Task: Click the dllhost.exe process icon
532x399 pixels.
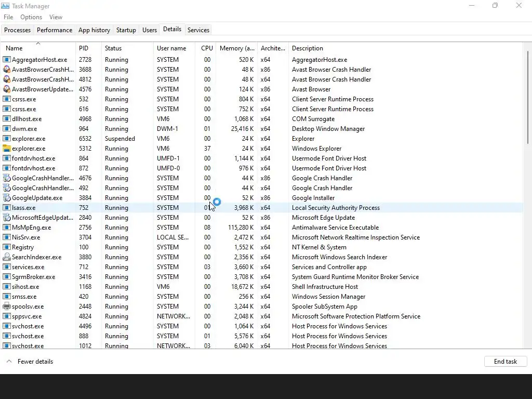Action: point(6,119)
